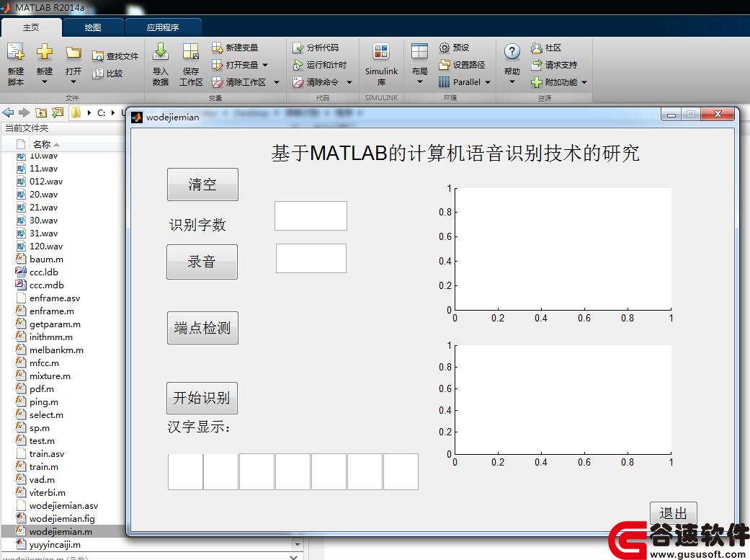Image resolution: width=750 pixels, height=560 pixels.
Task: Click the input field beside Record button
Action: [x=311, y=259]
